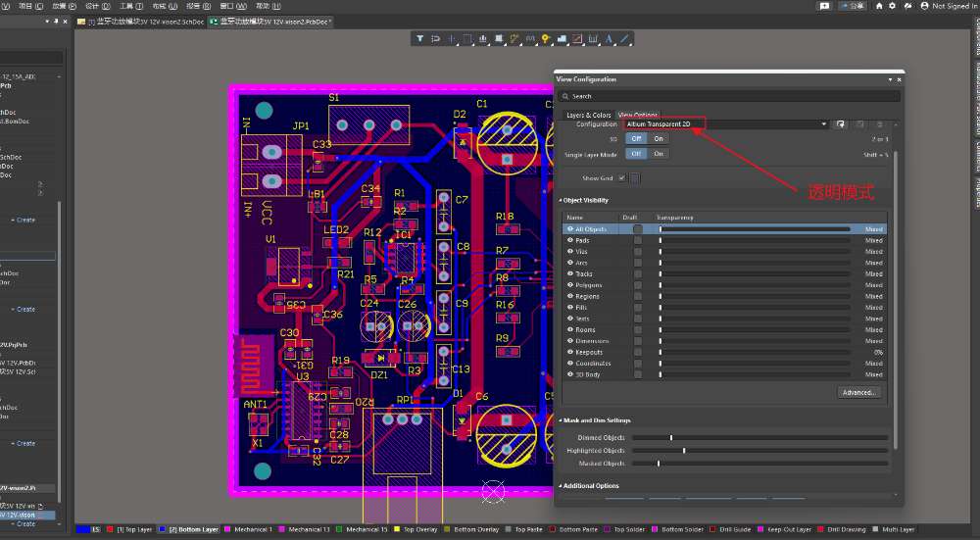Select the place polygon pour tool
The image size is (980, 540).
coord(562,39)
